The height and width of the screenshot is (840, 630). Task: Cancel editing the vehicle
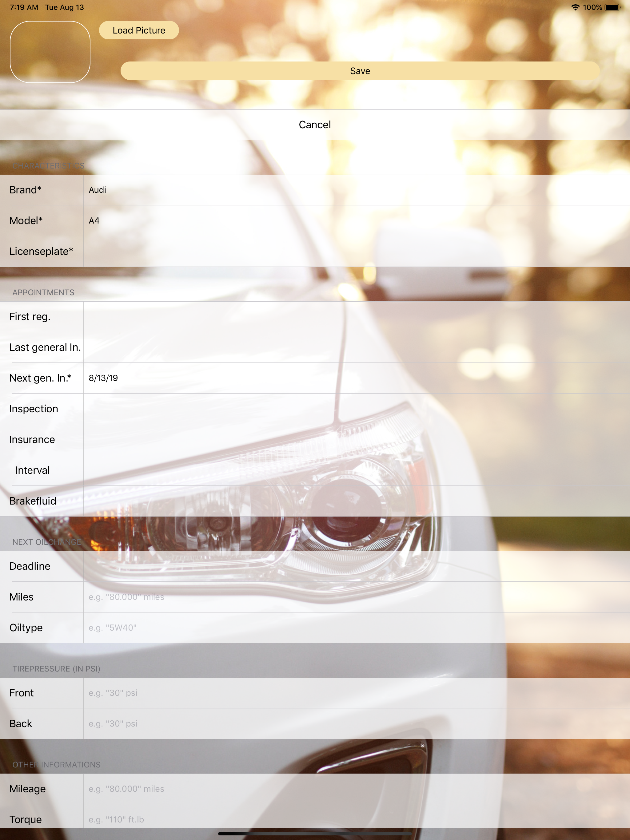click(x=315, y=125)
